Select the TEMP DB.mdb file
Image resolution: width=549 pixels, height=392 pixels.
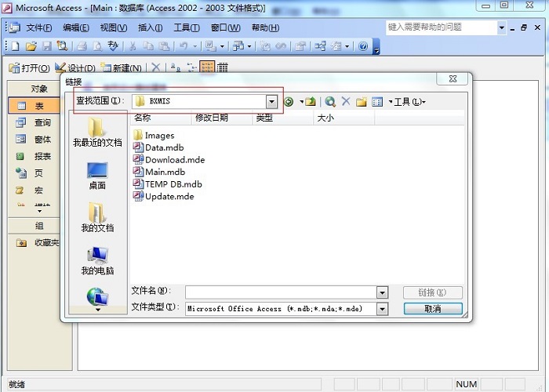tap(168, 184)
